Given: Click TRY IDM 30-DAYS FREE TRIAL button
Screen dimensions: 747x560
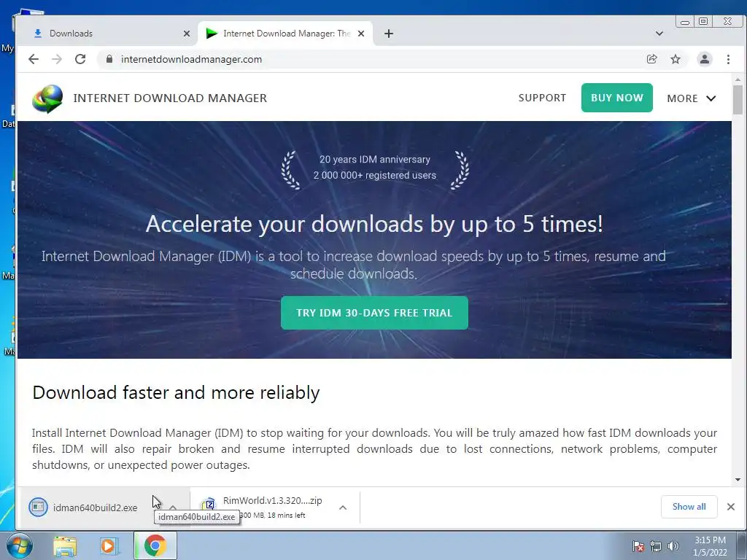Looking at the screenshot, I should [374, 313].
